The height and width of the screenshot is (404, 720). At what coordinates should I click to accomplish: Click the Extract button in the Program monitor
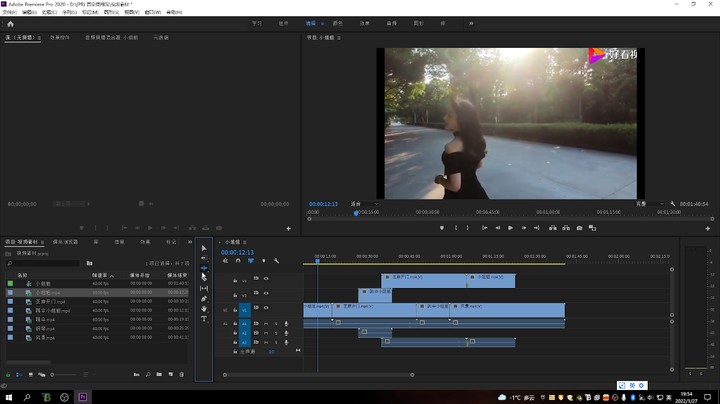(x=566, y=228)
